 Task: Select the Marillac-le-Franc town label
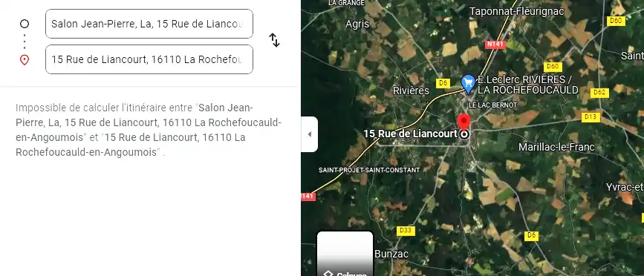[556, 147]
